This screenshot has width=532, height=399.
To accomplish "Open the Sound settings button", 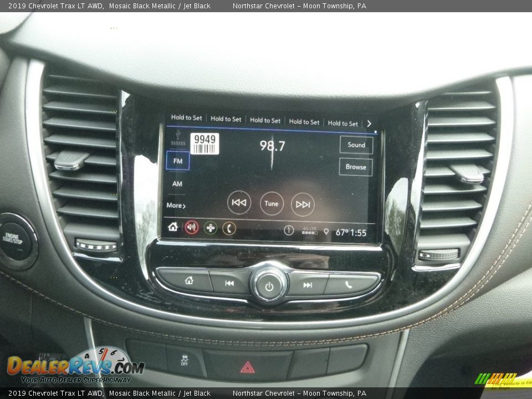I will pos(356,145).
